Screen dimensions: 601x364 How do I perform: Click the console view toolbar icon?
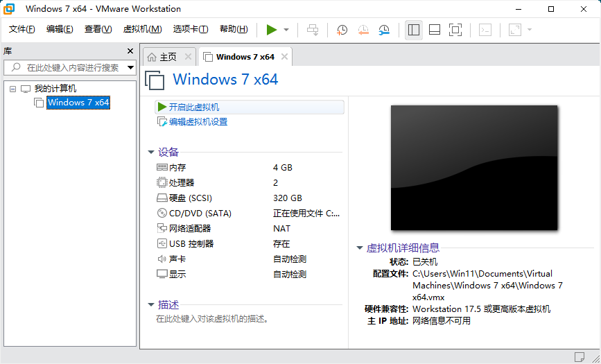tap(485, 30)
